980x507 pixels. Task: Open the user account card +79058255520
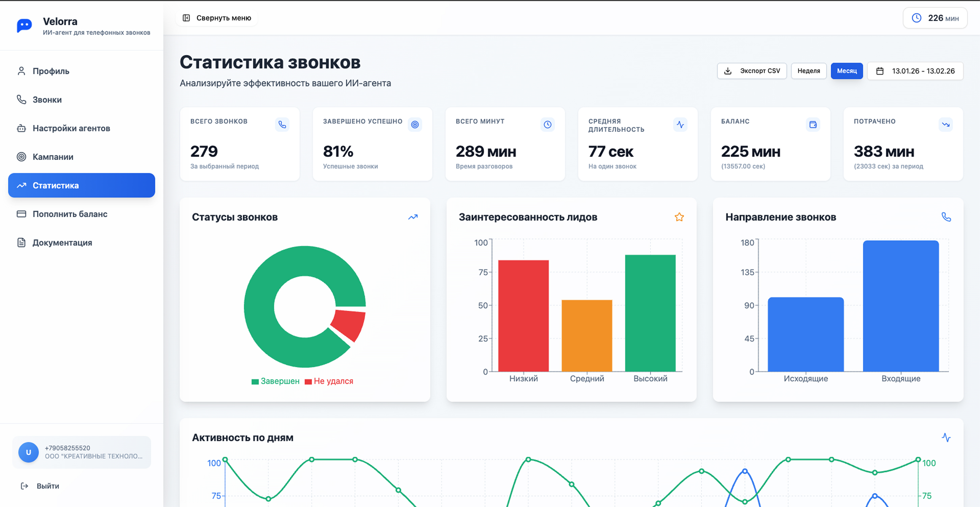point(81,452)
